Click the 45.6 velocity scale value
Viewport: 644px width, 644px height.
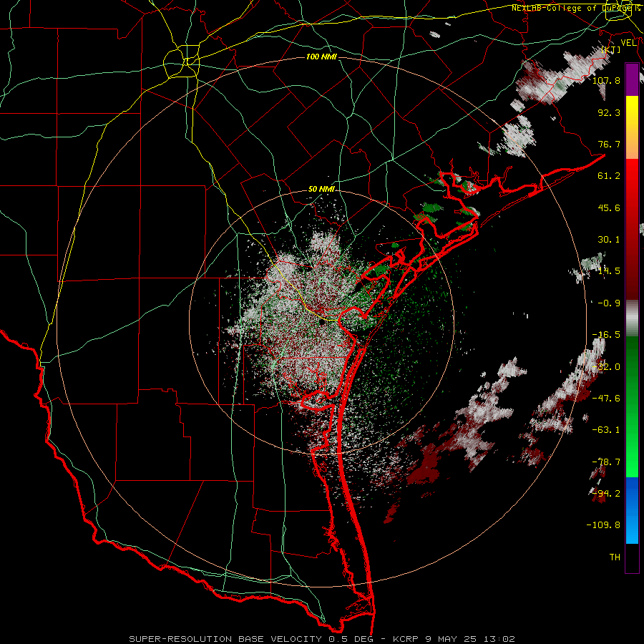609,208
